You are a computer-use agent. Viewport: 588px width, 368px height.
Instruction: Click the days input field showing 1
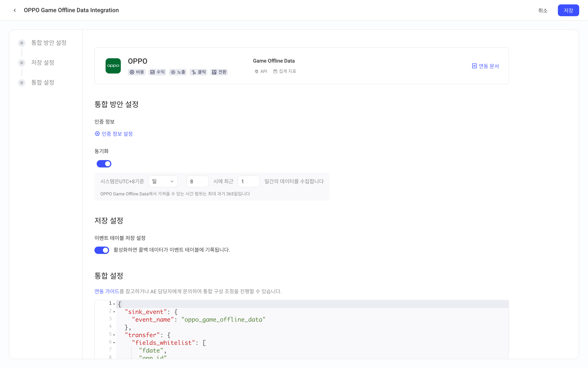point(249,181)
